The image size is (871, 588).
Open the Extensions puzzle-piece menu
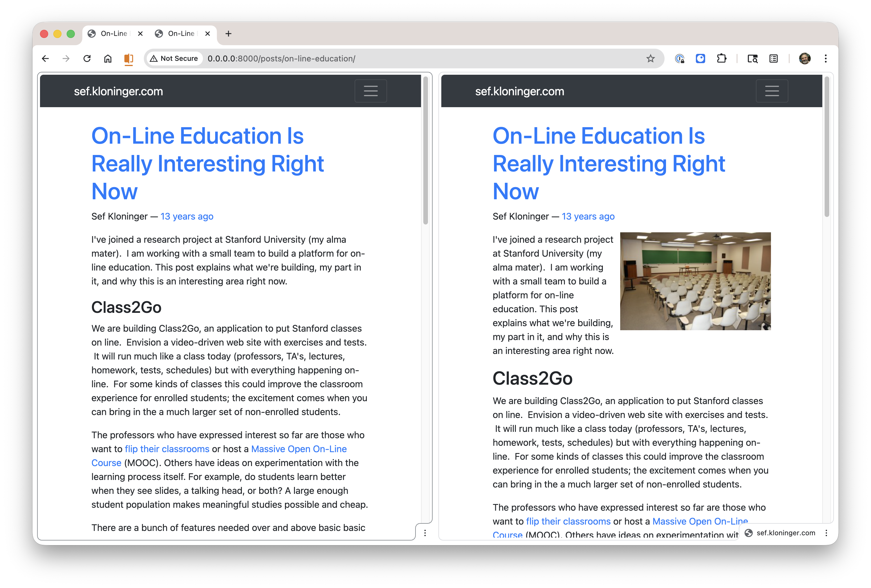(x=721, y=59)
